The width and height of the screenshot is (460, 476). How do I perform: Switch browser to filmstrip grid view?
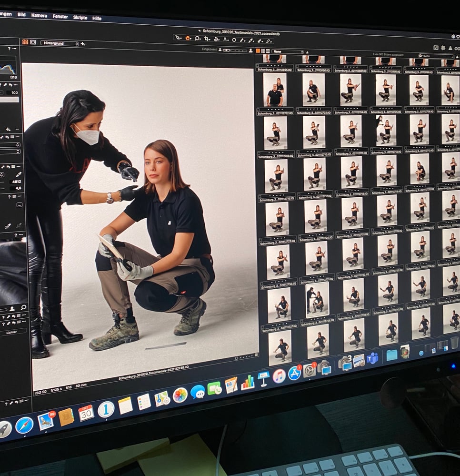point(258,51)
